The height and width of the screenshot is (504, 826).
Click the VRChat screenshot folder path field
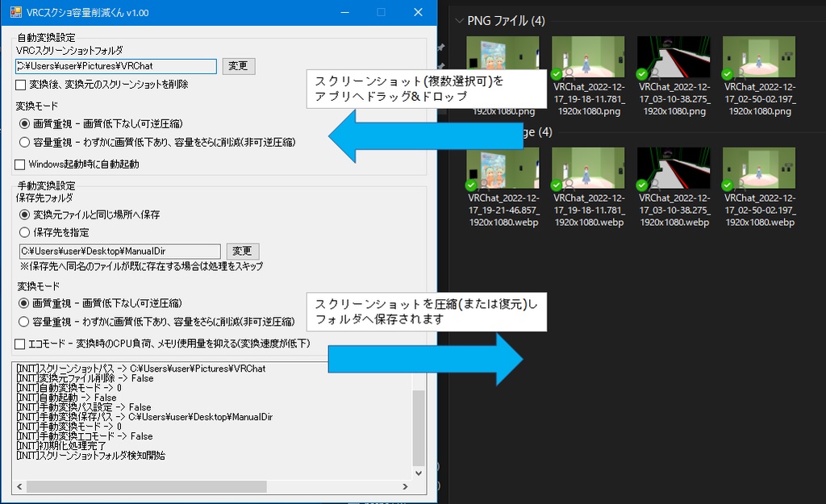pos(113,66)
